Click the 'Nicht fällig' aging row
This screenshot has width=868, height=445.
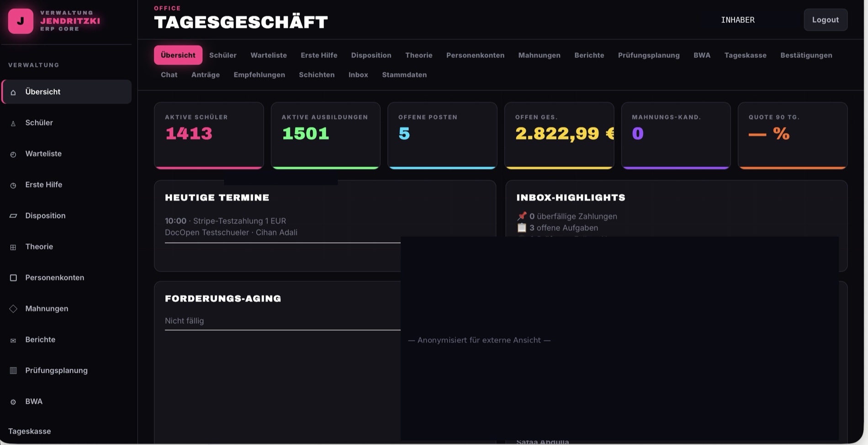282,321
